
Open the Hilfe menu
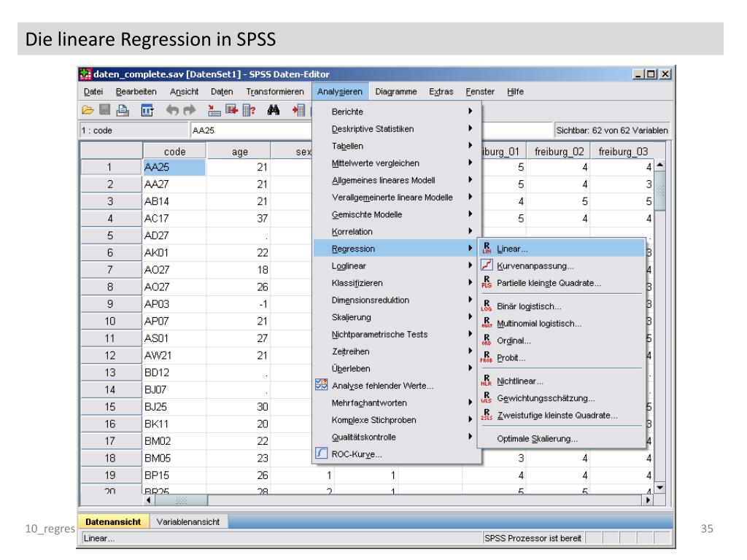click(515, 91)
